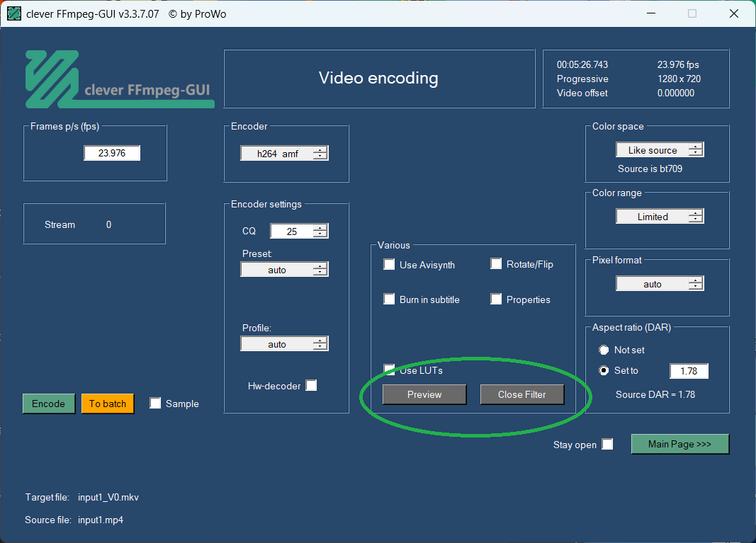
Task: Close the FFmpeg-GUI window
Action: click(734, 13)
